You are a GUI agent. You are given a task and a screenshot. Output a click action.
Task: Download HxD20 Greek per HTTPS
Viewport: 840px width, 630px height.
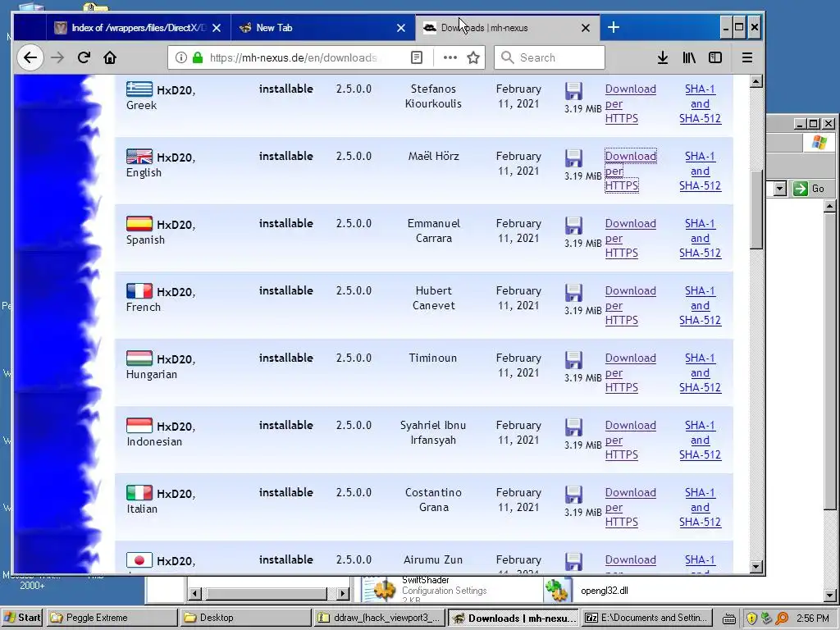tap(630, 103)
